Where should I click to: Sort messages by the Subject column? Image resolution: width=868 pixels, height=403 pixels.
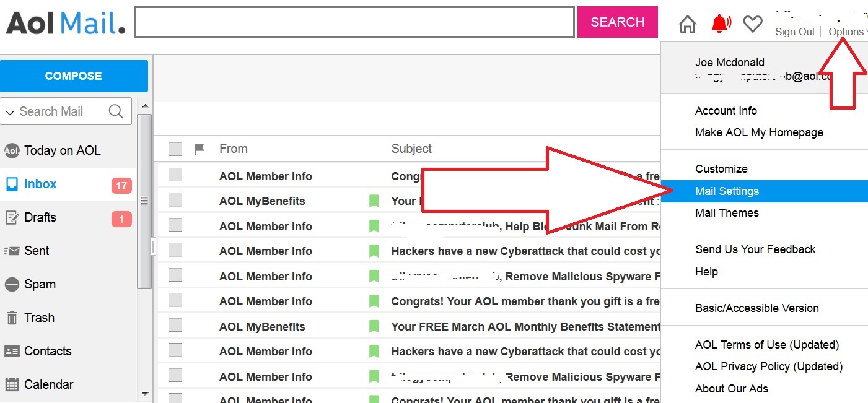click(x=411, y=149)
